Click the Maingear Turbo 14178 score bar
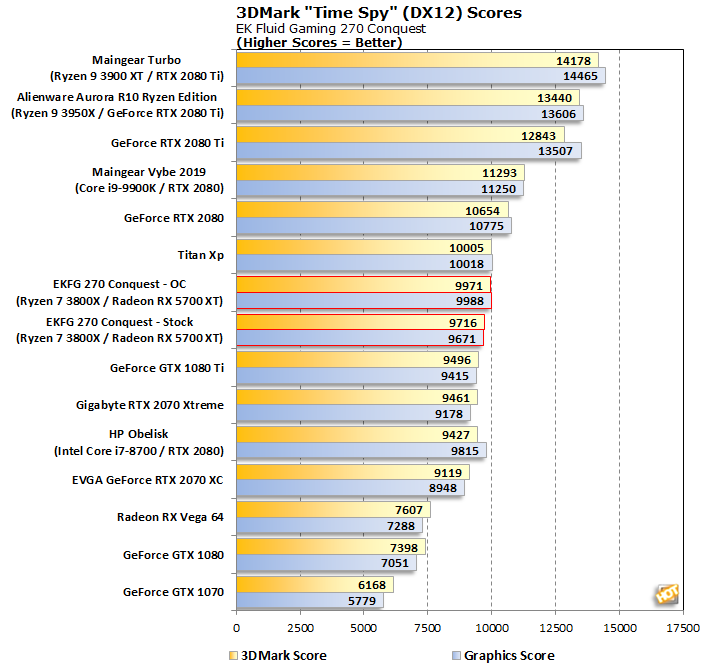 416,61
